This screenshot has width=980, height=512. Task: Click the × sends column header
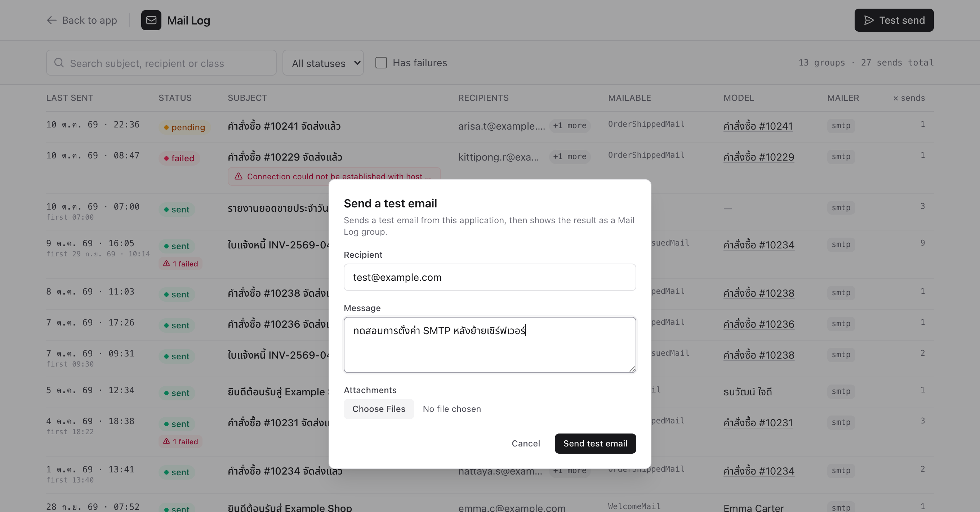[909, 98]
